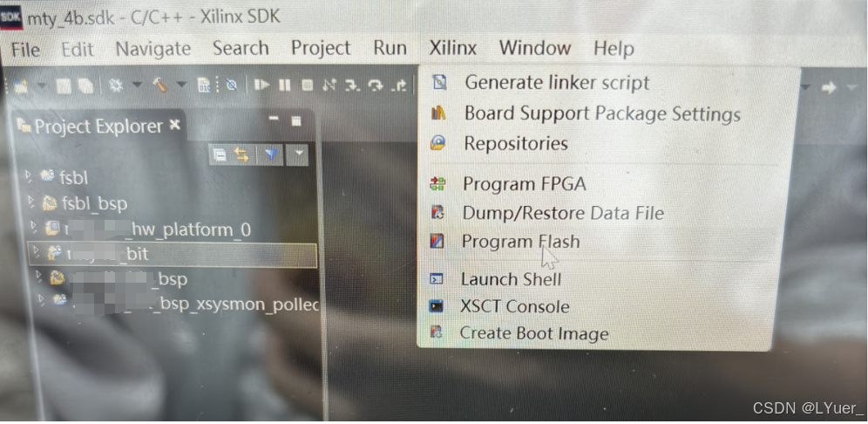Expand the hw_platform_0 project node

click(x=34, y=227)
